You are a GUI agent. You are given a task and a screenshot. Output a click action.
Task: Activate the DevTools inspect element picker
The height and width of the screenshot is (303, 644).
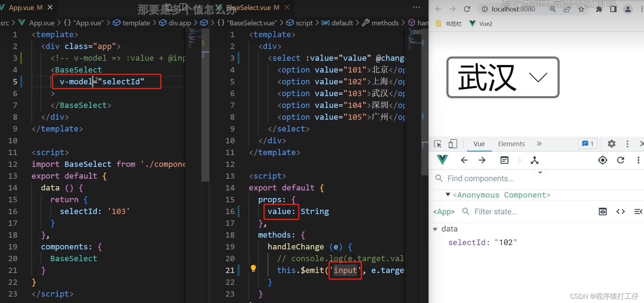438,144
